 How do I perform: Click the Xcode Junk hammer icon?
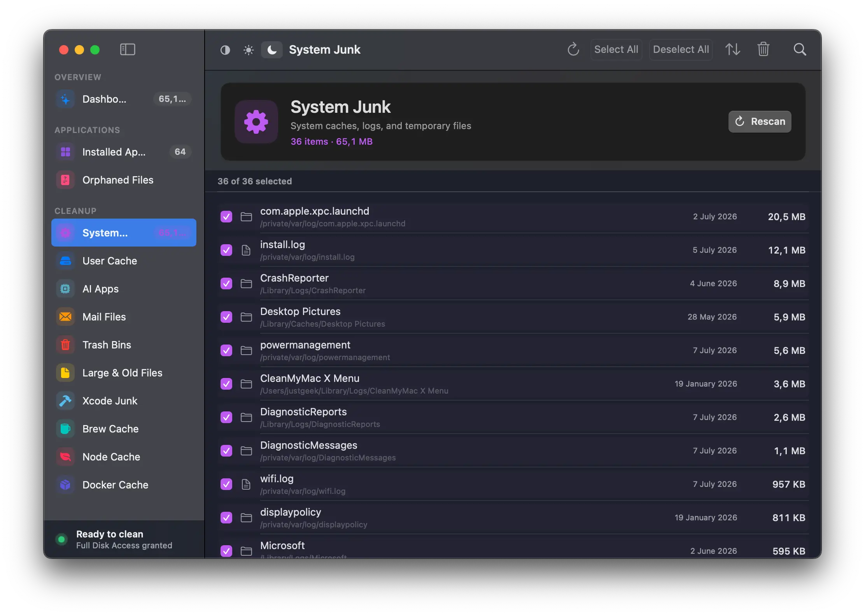[65, 401]
